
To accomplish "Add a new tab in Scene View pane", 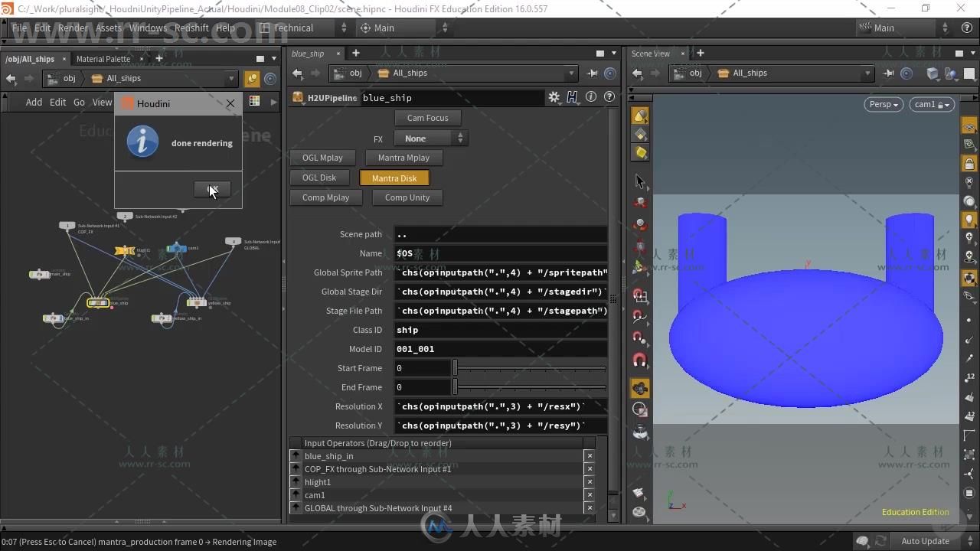I will pos(700,54).
